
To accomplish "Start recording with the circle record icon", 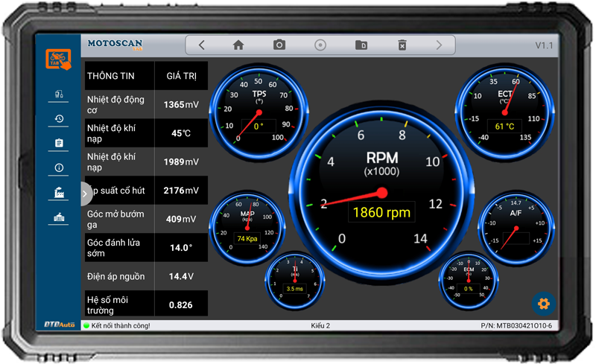I will [x=320, y=45].
